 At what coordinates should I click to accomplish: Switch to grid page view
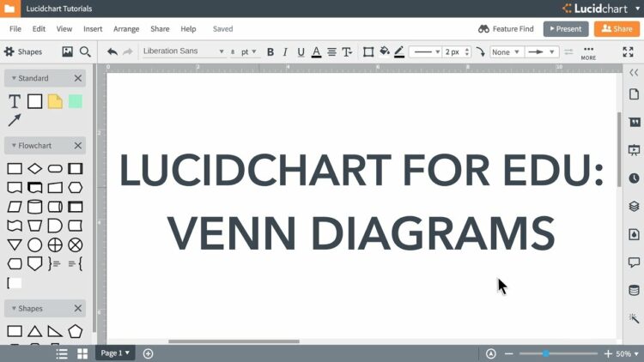coord(82,353)
